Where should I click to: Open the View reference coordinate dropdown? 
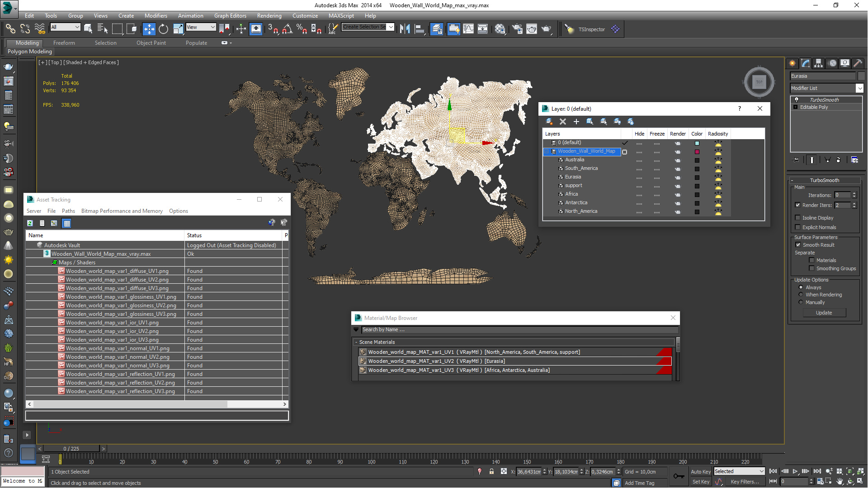pos(201,27)
